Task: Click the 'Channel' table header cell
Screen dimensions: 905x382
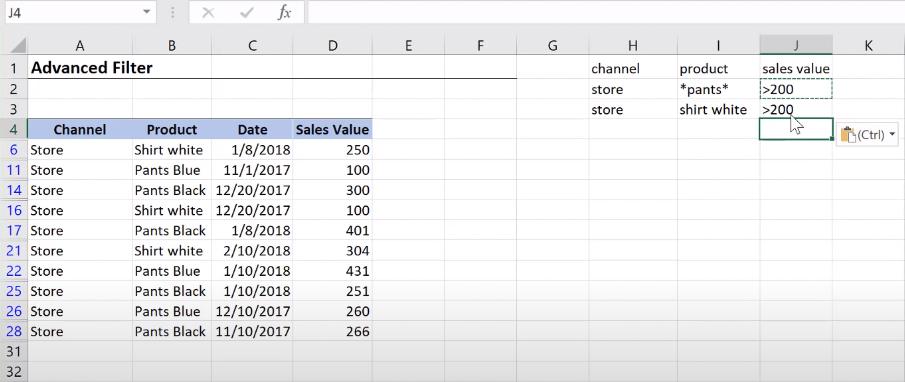Action: click(80, 129)
